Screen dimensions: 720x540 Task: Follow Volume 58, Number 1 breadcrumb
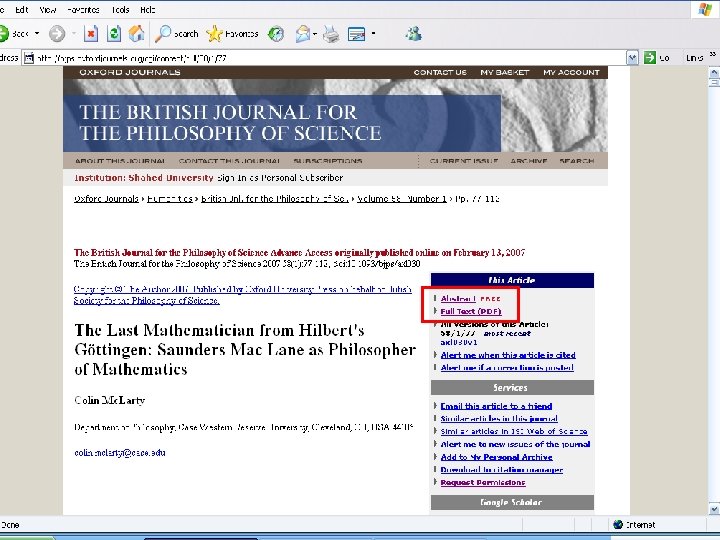point(402,199)
